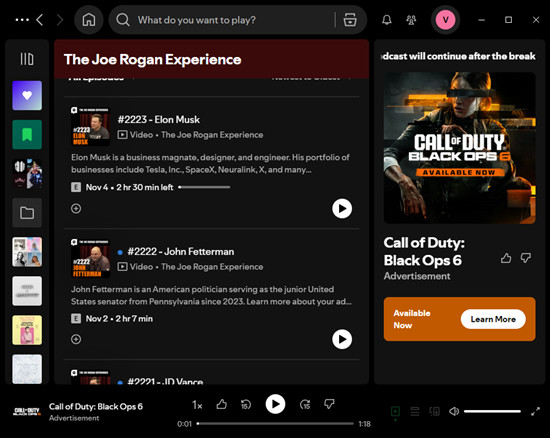Enter full screen mode
The height and width of the screenshot is (438, 550).
[535, 411]
